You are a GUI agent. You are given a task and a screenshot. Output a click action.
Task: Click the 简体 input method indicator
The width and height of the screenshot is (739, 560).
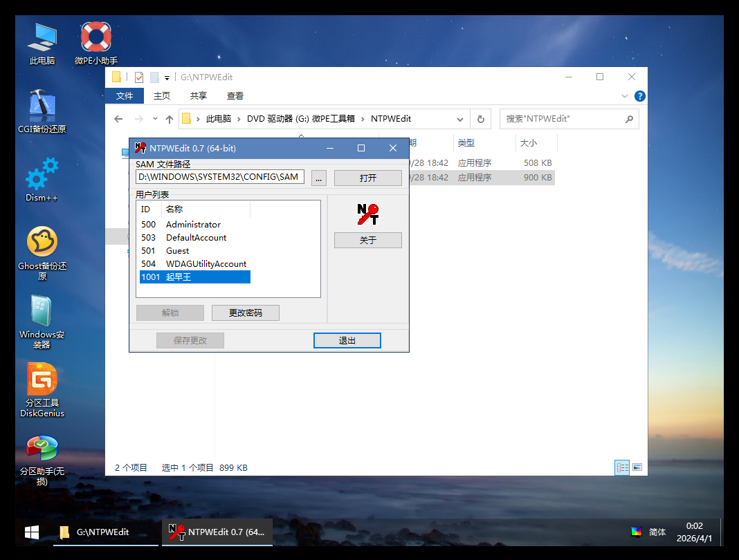[657, 532]
